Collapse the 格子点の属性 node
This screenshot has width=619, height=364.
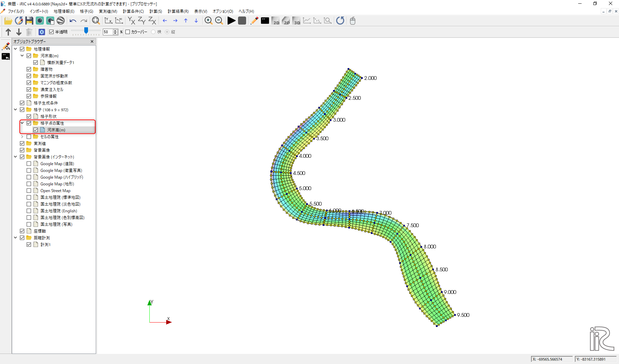coord(22,123)
